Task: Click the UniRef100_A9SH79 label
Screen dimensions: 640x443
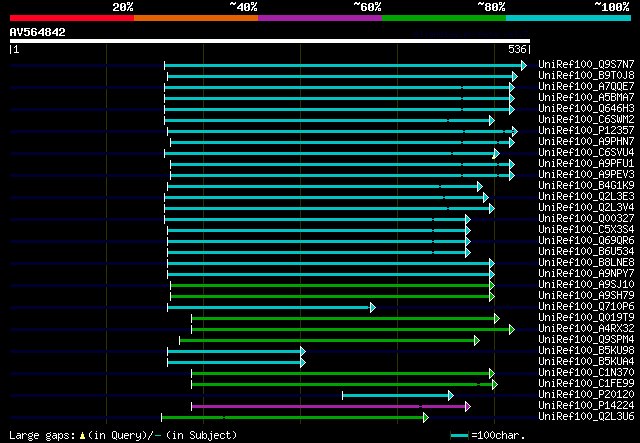Action: point(586,296)
